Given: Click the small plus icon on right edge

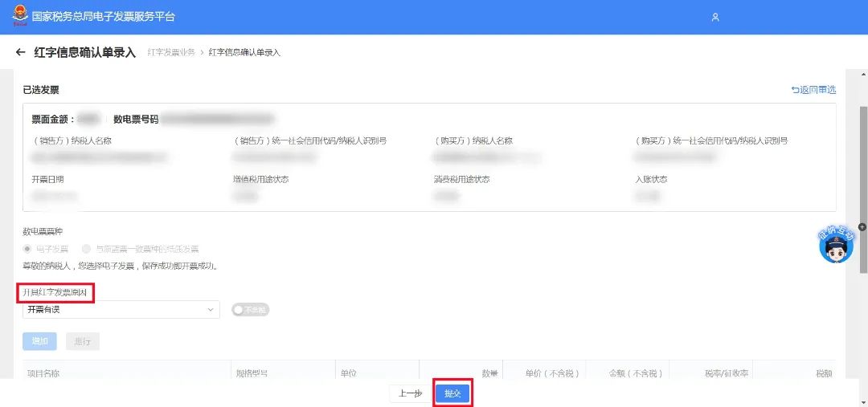Looking at the screenshot, I should point(862,227).
